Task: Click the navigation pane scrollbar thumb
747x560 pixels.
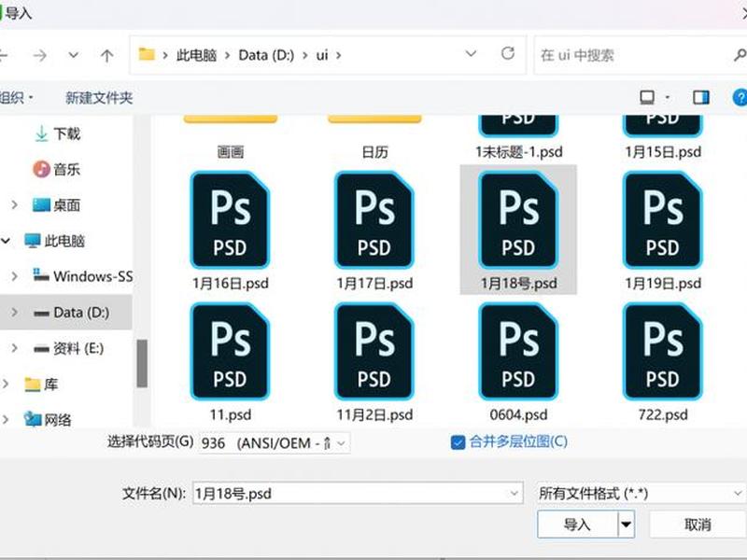Action: [x=142, y=363]
